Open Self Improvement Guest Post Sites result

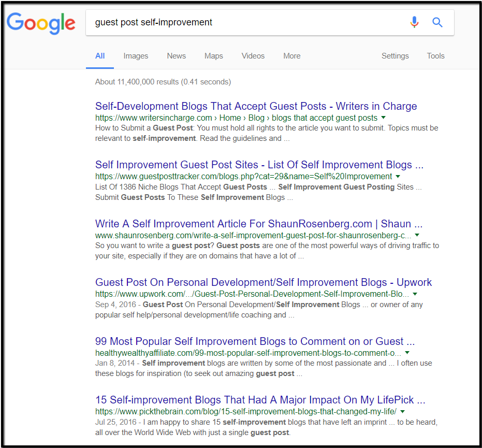[x=259, y=165]
